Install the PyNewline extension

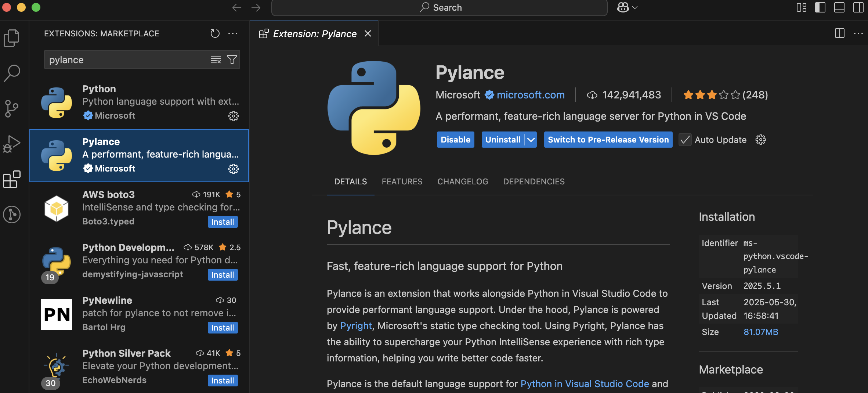tap(223, 328)
